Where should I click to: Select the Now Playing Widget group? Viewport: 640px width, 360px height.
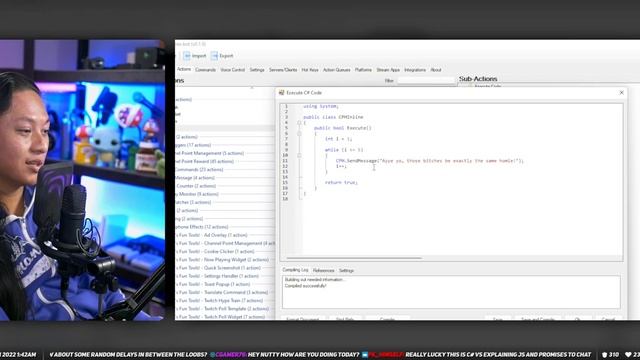(222, 259)
